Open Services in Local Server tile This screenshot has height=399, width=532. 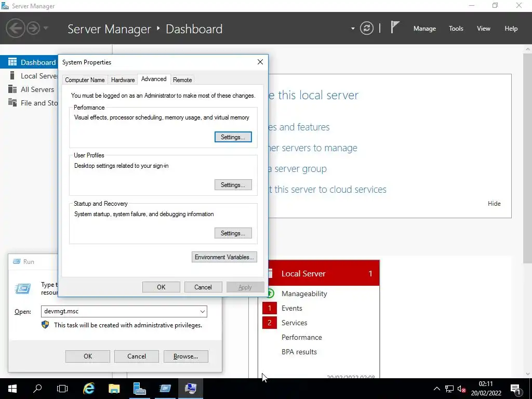click(x=294, y=323)
